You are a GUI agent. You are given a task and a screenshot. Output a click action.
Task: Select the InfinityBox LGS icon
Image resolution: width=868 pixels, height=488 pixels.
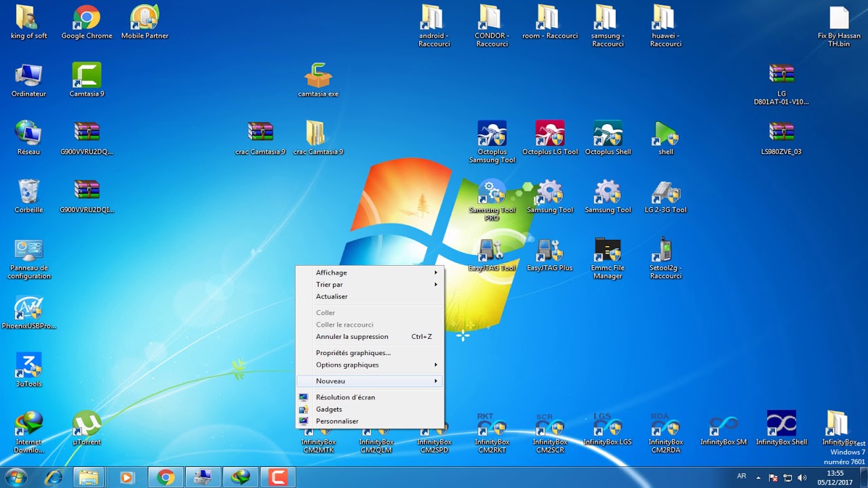click(x=608, y=428)
